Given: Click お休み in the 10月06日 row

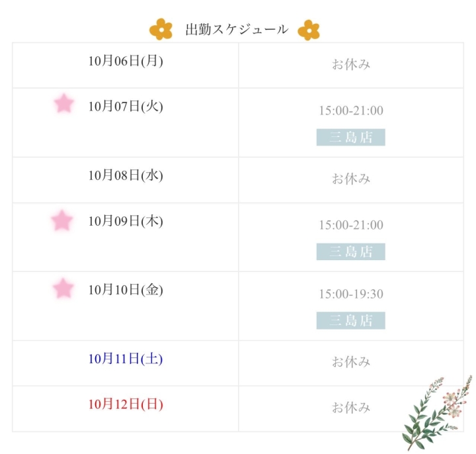Looking at the screenshot, I should (x=351, y=65).
